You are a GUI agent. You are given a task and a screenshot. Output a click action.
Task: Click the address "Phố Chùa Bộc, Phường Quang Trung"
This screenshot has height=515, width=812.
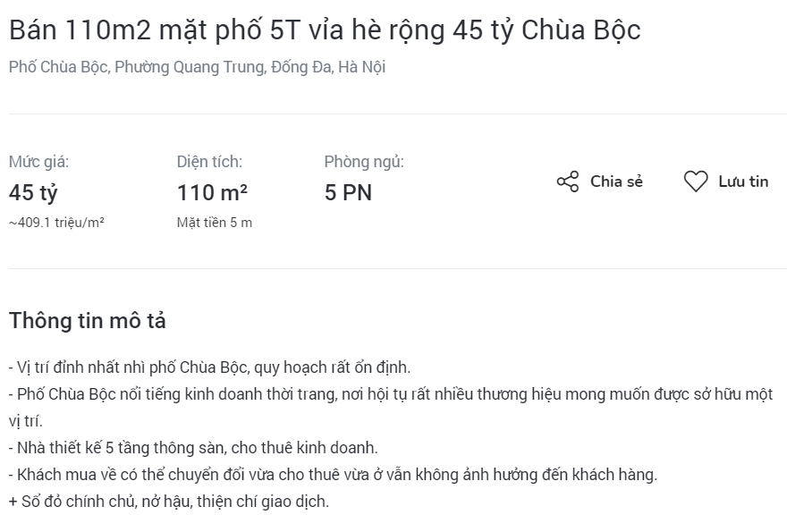[x=197, y=67]
